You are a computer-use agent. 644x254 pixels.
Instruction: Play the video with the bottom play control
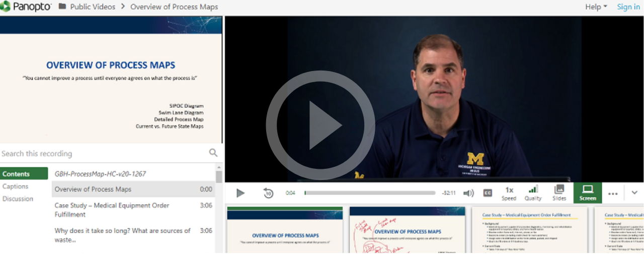(x=240, y=193)
